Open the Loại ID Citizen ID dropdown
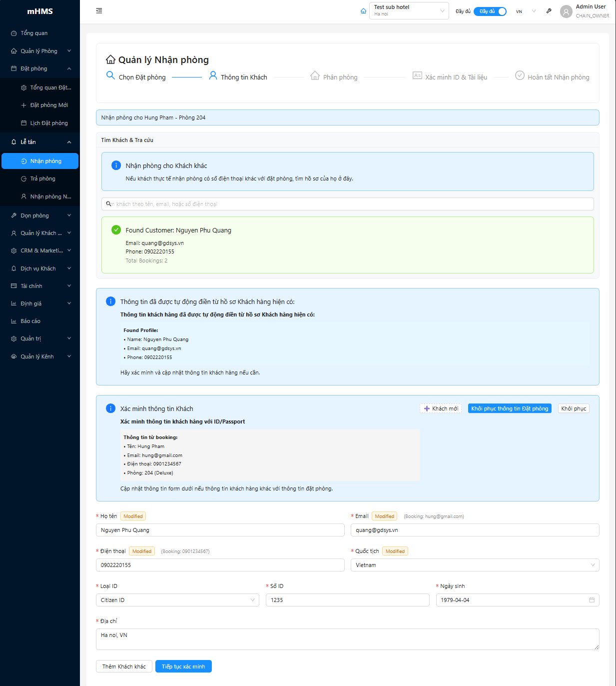 coord(177,600)
